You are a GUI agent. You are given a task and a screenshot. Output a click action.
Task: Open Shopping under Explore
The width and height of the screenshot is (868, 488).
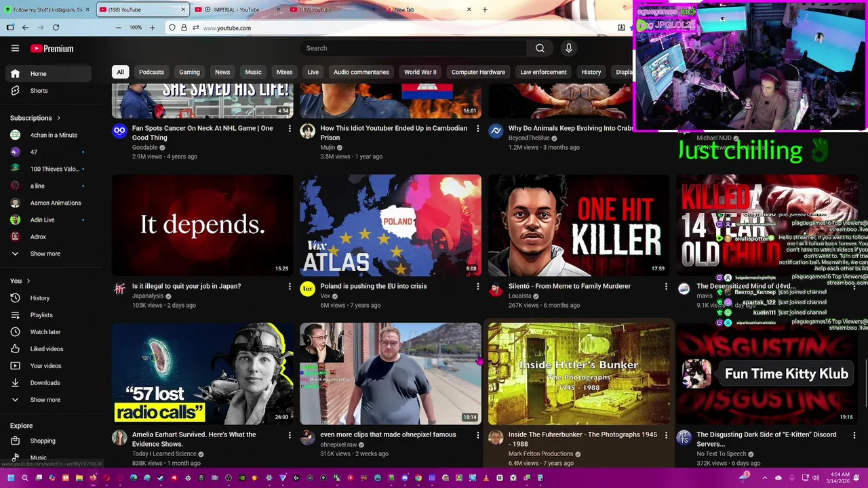tap(47, 441)
